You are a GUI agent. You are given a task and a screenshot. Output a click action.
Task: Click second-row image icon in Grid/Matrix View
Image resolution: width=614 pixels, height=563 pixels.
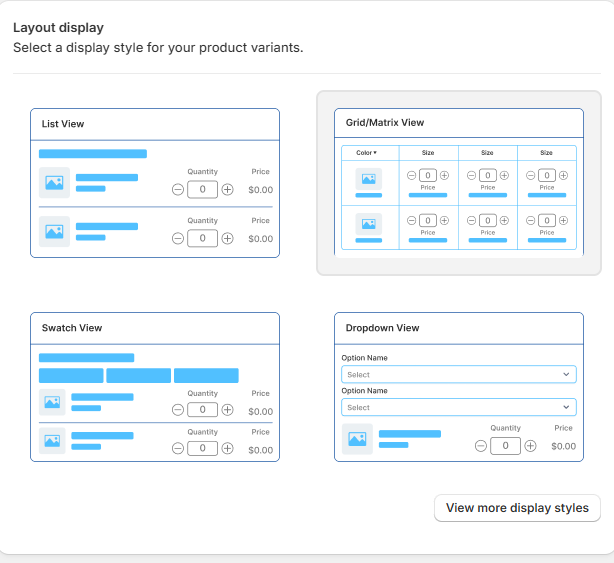click(x=368, y=224)
